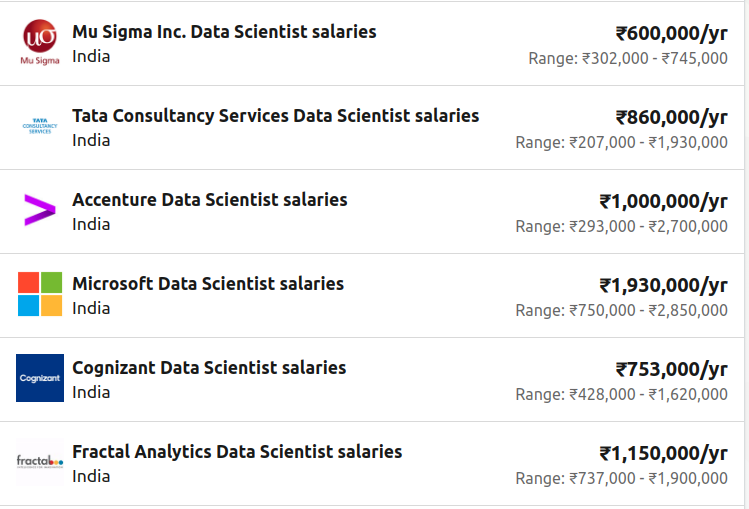
Task: Open Fractal Analytics Data Scientist salaries
Action: point(237,452)
